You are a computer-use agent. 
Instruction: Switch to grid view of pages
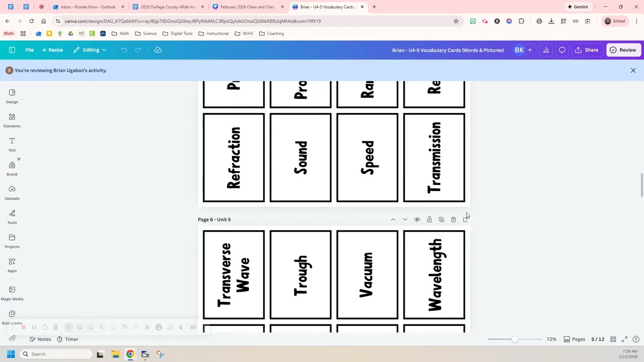click(x=613, y=339)
